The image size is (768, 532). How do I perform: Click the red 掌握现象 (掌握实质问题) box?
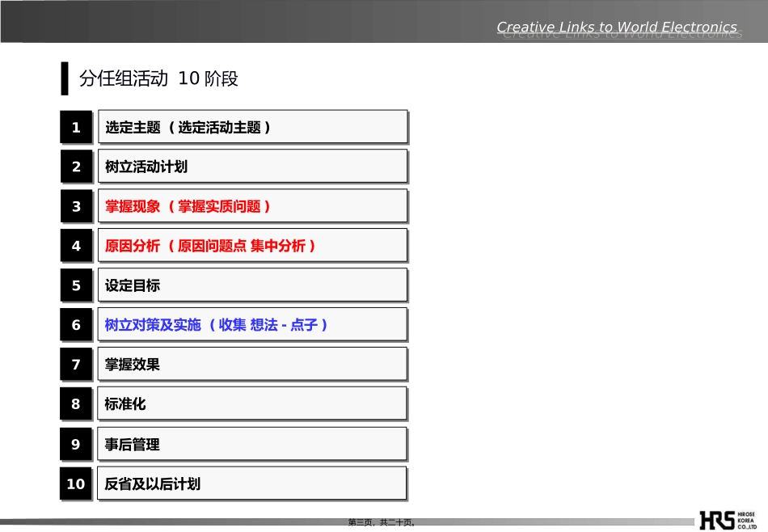pos(253,206)
